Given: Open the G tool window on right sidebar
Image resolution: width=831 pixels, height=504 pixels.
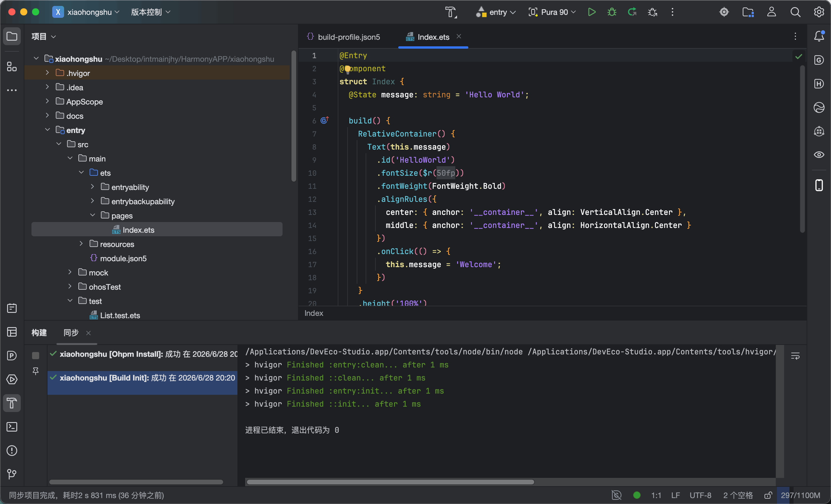Looking at the screenshot, I should [819, 60].
